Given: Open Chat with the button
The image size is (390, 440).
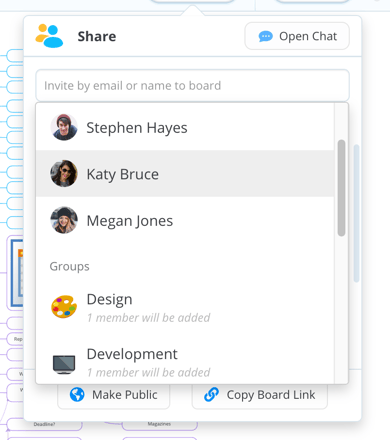Looking at the screenshot, I should [x=297, y=36].
